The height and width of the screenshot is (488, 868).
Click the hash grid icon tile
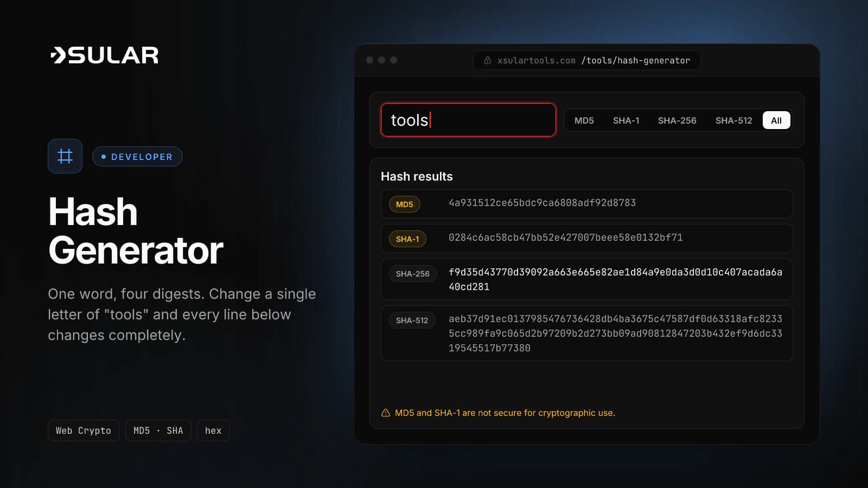click(x=65, y=156)
